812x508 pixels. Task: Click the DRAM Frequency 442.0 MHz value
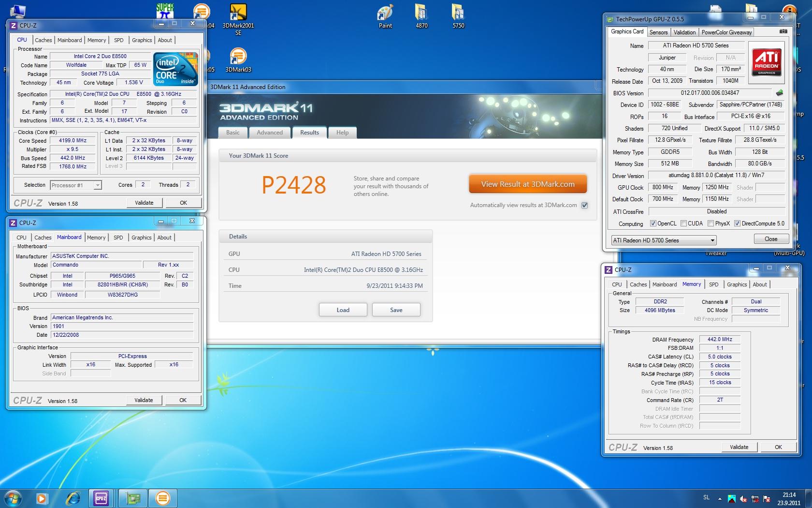coord(720,339)
